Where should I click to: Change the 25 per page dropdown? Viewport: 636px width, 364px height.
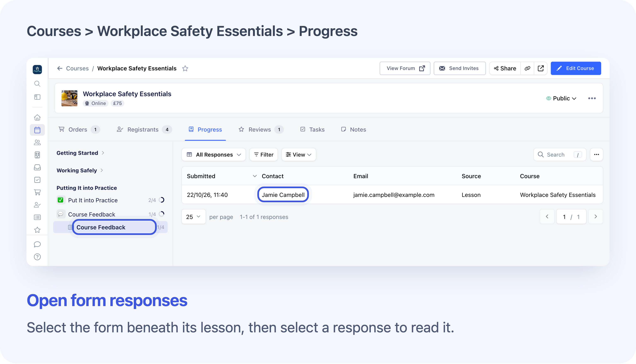click(193, 217)
